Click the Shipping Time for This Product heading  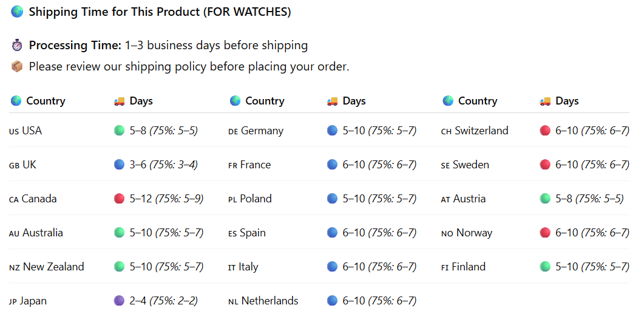click(x=160, y=12)
